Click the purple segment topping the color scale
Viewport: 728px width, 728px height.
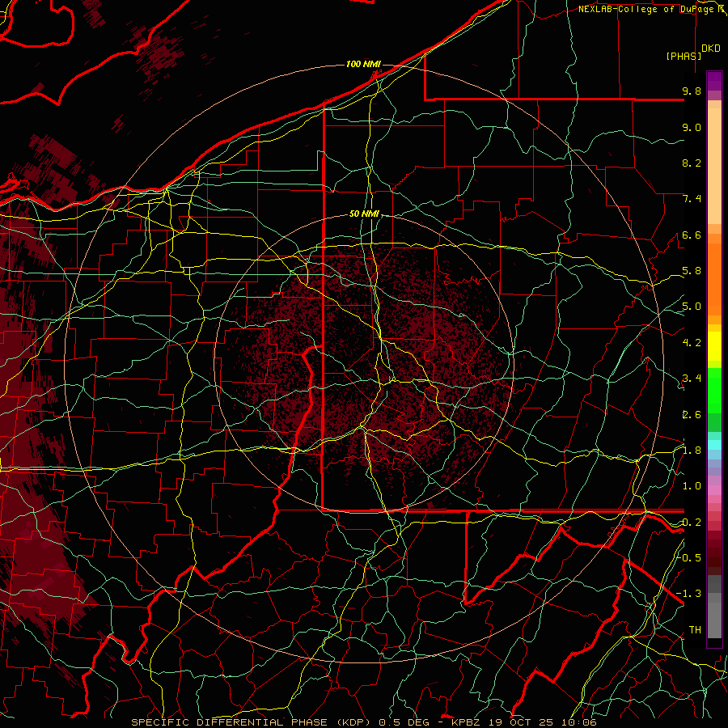[714, 81]
